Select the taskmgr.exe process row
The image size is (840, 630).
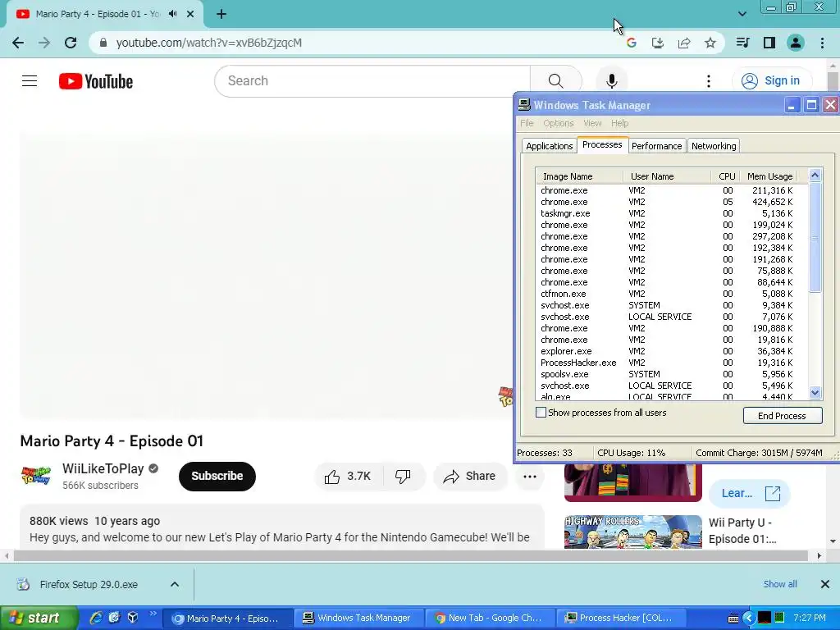pyautogui.click(x=671, y=213)
